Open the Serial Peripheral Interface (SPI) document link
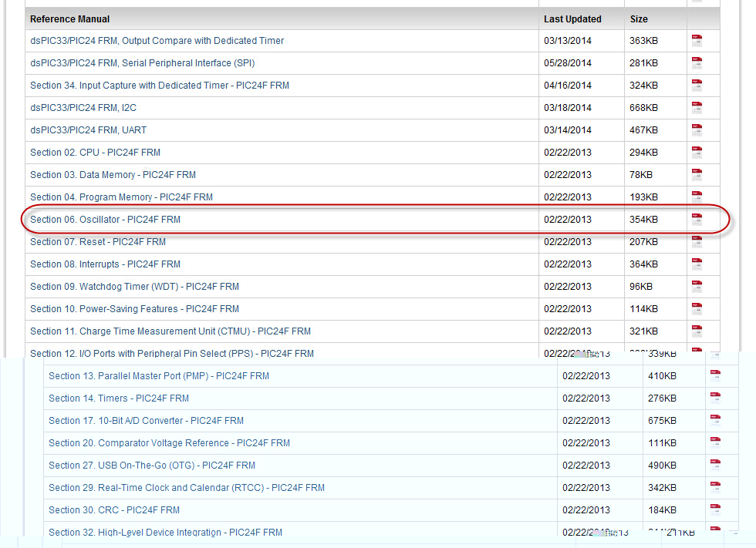Viewport: 756px width, 548px height. pyautogui.click(x=142, y=62)
